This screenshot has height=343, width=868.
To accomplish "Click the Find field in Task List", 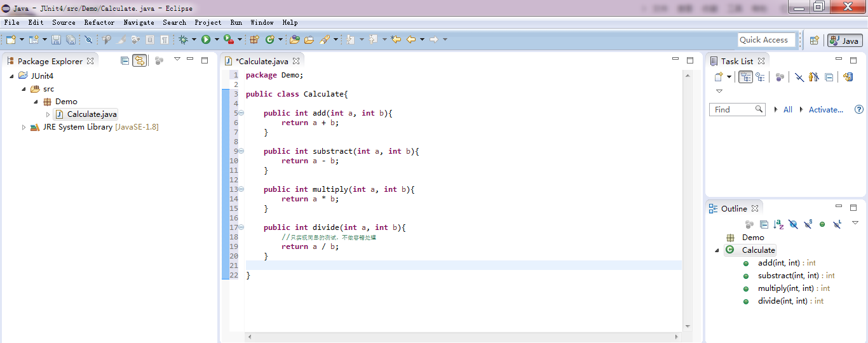I will 737,109.
